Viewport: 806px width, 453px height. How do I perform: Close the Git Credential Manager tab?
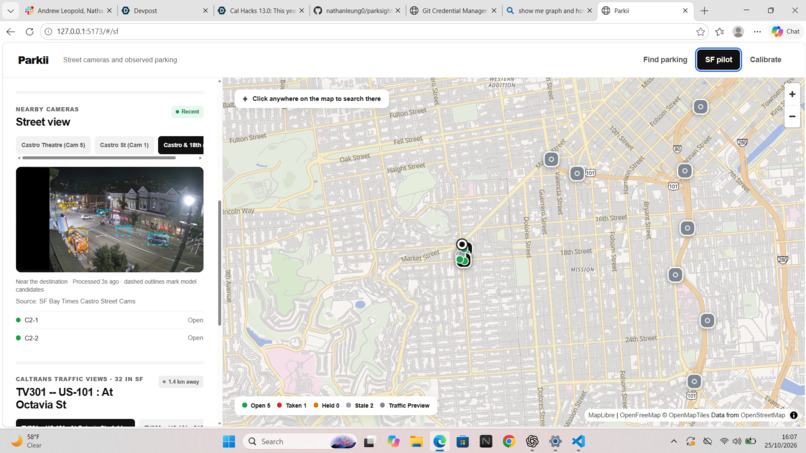494,10
